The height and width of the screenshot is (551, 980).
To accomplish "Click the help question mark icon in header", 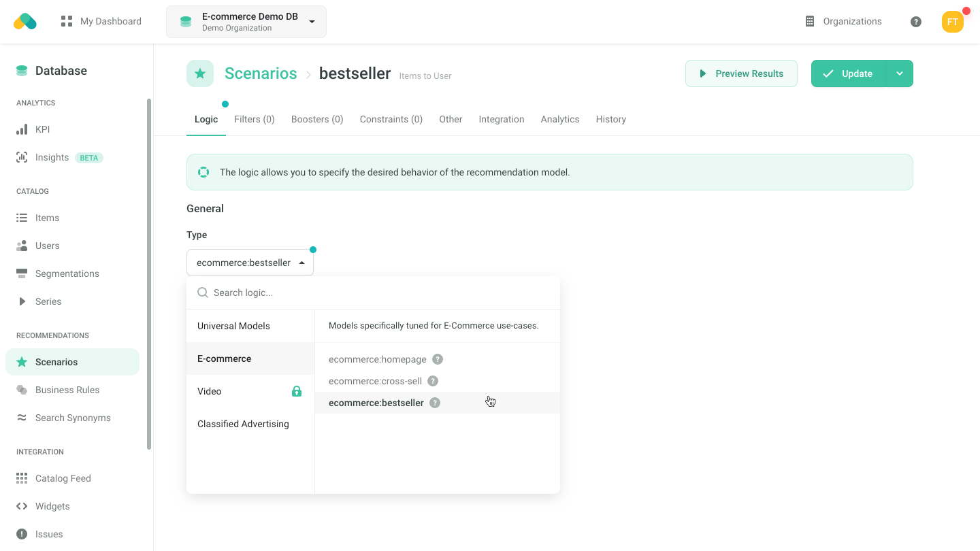I will click(916, 22).
